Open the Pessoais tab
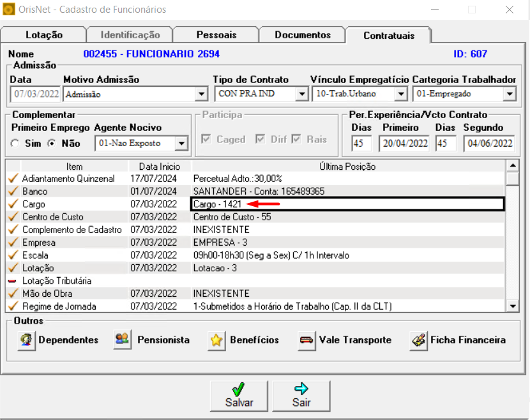530x420 pixels. [216, 35]
